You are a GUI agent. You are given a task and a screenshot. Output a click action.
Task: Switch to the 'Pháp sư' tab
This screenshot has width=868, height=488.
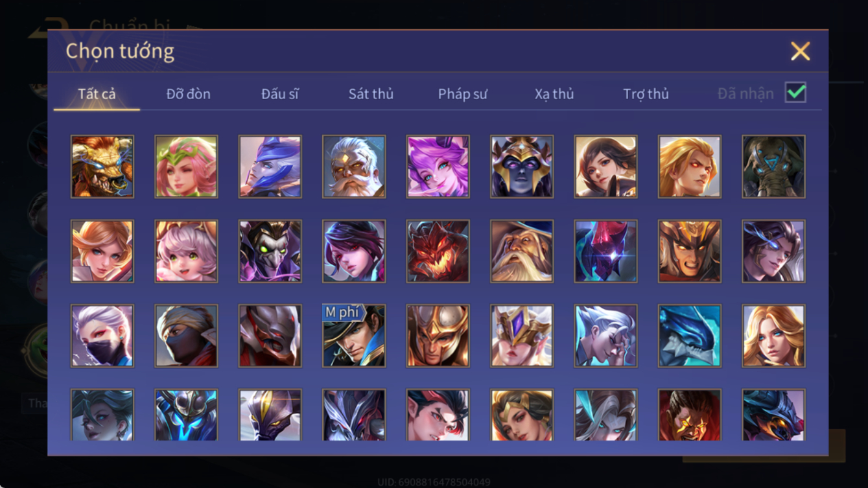[x=462, y=94]
